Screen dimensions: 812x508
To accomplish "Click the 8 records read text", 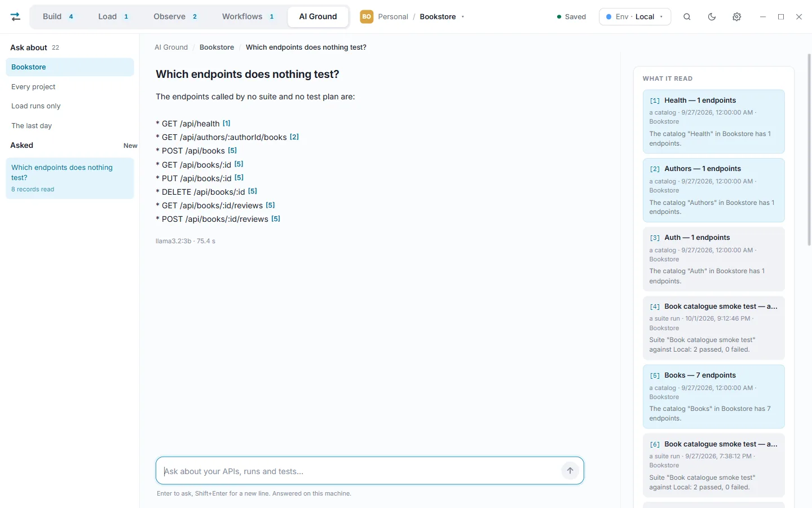I will 33,190.
